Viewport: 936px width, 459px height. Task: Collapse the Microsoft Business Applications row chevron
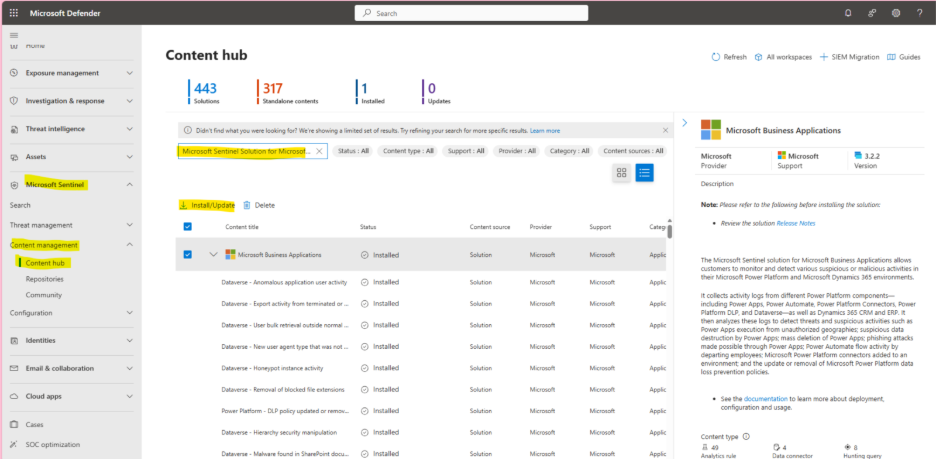pos(213,254)
